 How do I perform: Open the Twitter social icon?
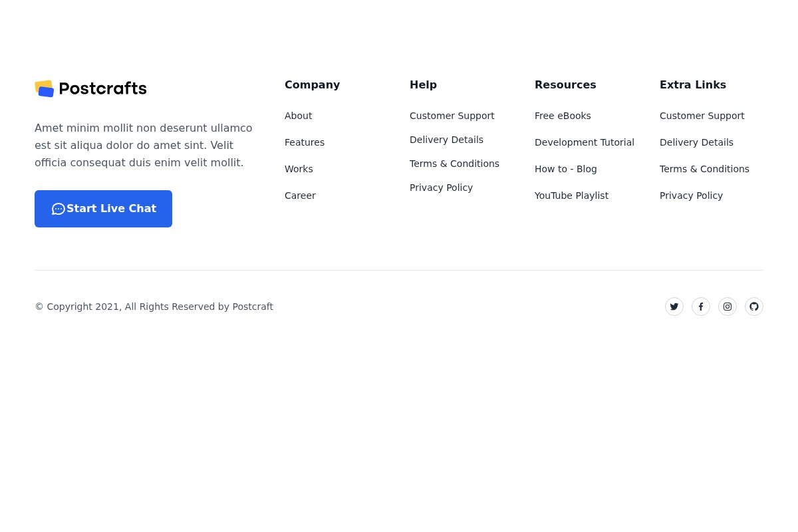[674, 307]
